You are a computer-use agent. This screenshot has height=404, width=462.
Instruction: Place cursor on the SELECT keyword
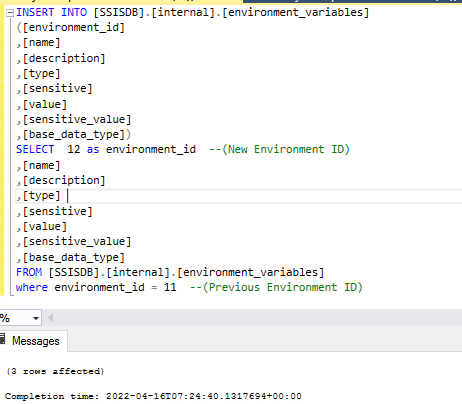(35, 149)
